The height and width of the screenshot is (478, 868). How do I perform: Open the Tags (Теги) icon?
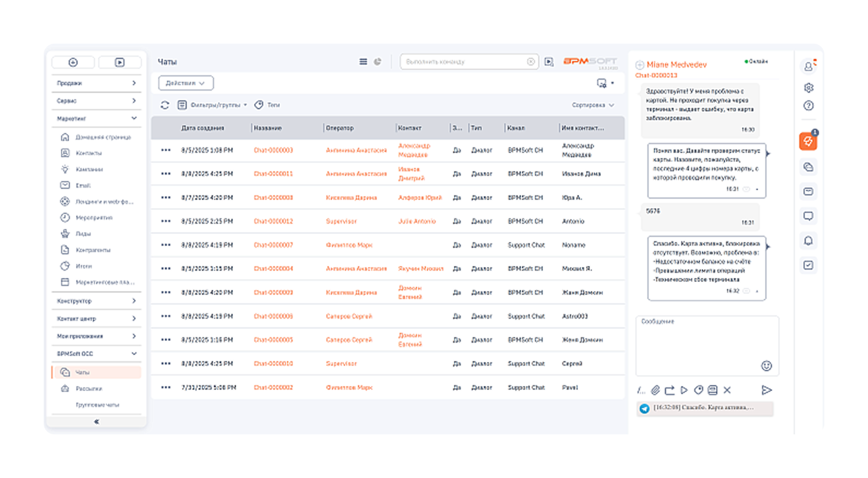(259, 105)
